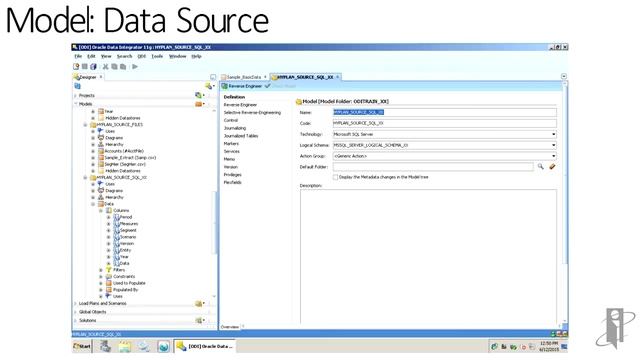This screenshot has width=640, height=360.
Task: Expand the Global Objects accordion
Action: (x=76, y=312)
